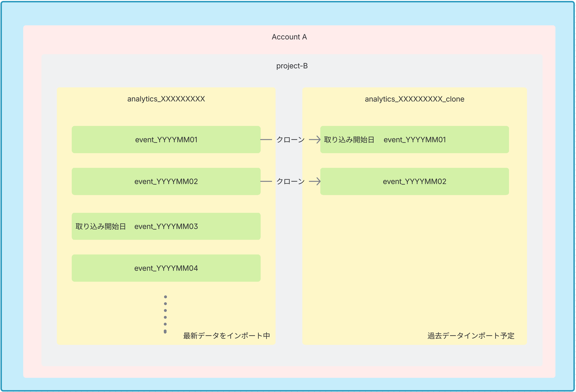
Task: Click the 過去データインポート予定 caption
Action: pyautogui.click(x=471, y=336)
